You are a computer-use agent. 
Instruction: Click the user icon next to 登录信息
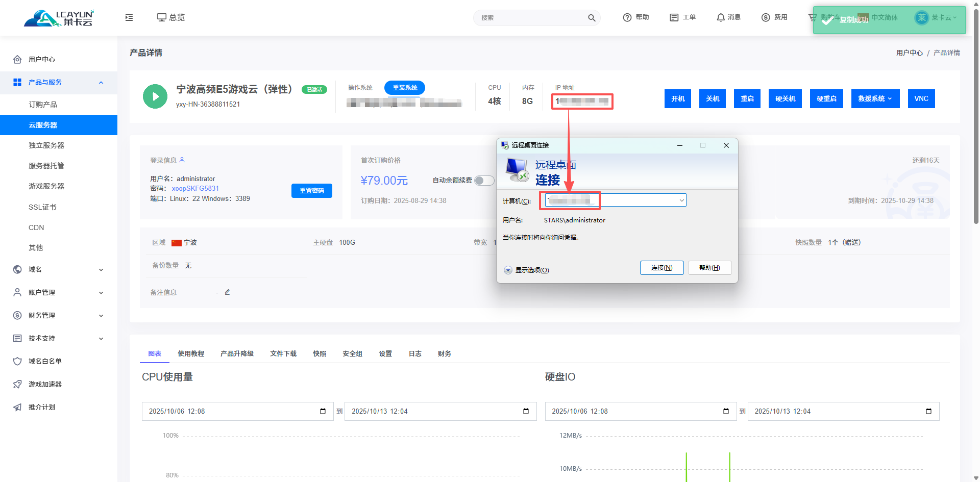[182, 160]
